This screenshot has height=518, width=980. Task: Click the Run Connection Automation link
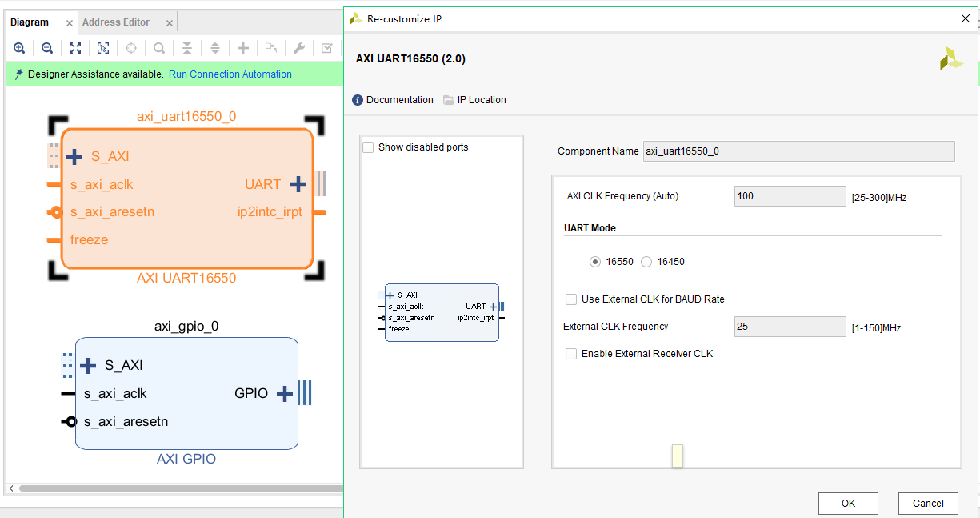pos(230,74)
